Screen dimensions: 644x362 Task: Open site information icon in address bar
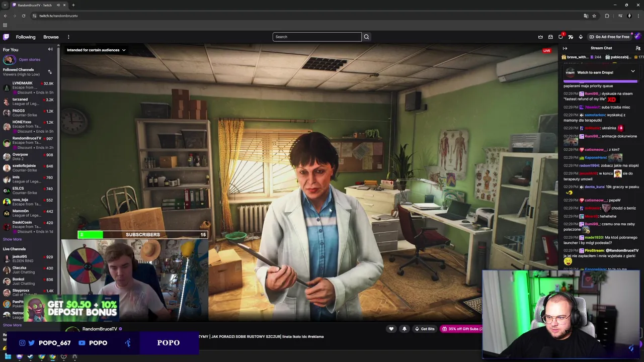34,16
